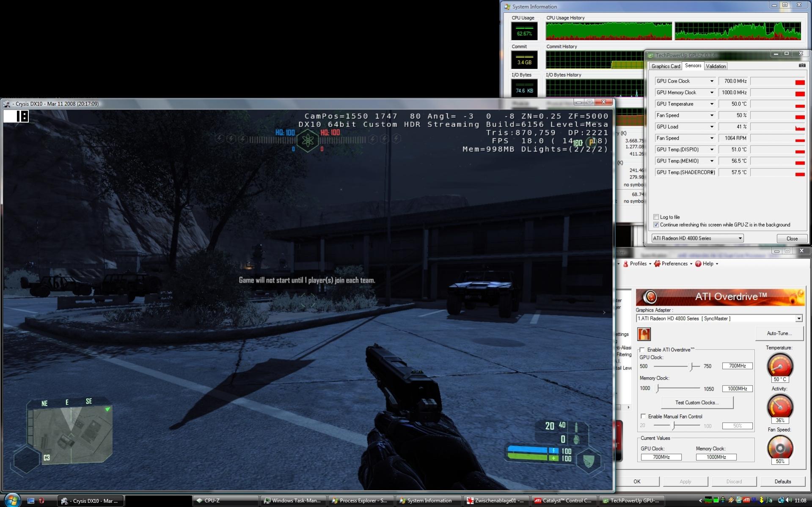Switch to Windows Task Manager taskbar button
Image resolution: width=812 pixels, height=507 pixels.
[294, 501]
